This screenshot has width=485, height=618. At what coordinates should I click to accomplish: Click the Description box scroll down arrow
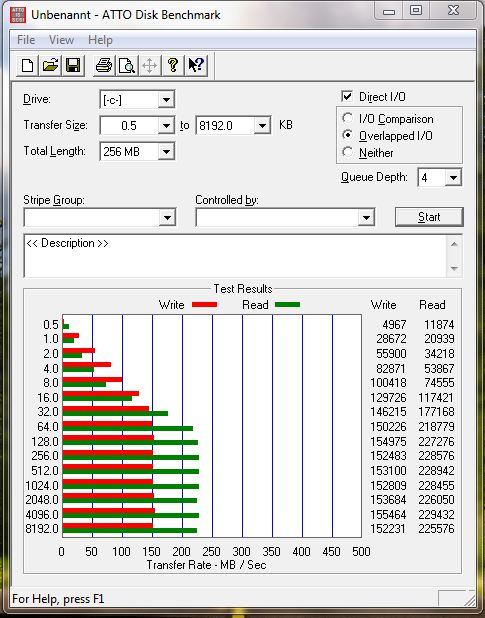454,268
